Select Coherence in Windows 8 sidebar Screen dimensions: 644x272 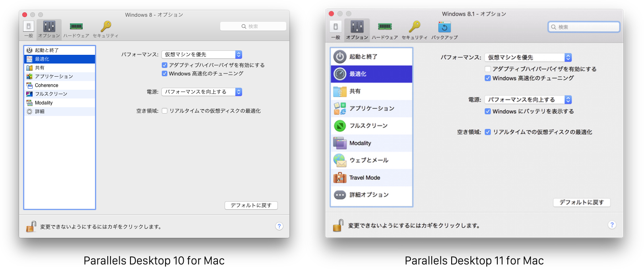coord(60,85)
